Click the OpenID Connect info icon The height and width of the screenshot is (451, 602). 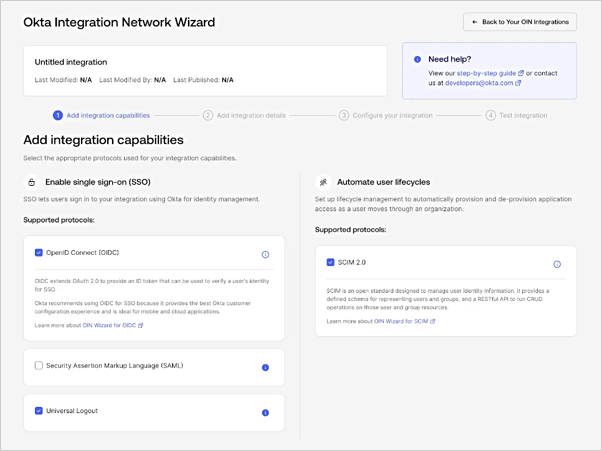265,254
